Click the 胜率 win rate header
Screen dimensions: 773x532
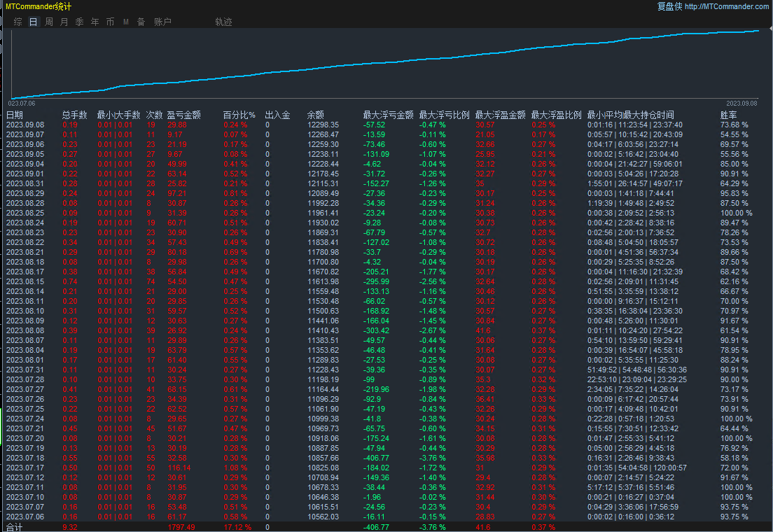(x=729, y=115)
